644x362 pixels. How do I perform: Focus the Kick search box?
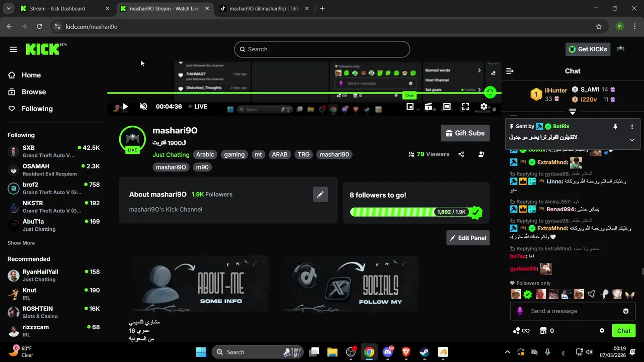point(322,49)
